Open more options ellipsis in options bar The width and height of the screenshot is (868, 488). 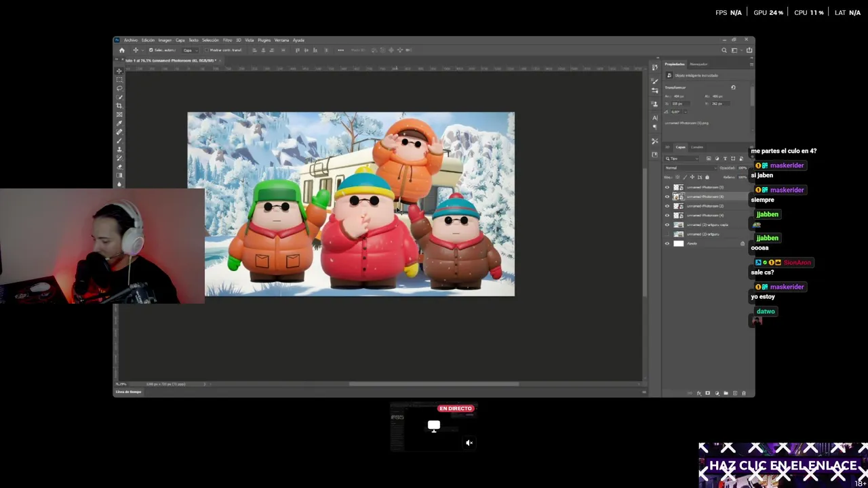point(340,50)
